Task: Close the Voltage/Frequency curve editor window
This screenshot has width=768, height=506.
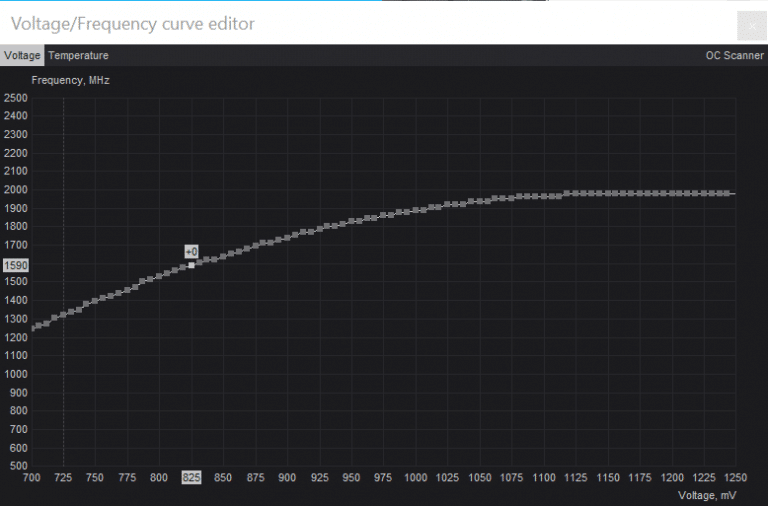Action: [751, 26]
